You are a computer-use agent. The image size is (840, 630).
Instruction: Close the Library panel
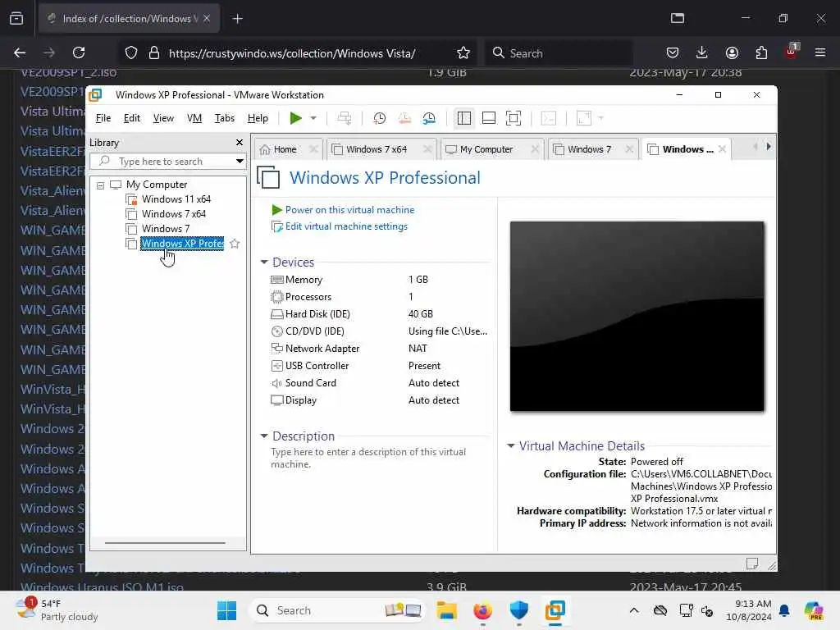click(240, 143)
